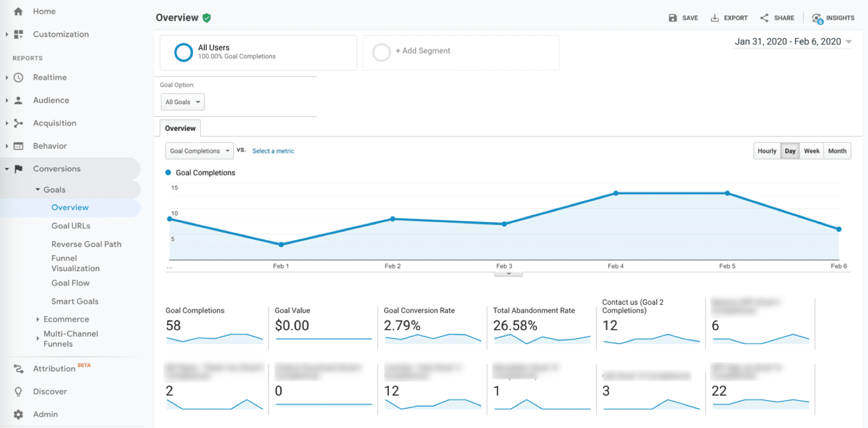The height and width of the screenshot is (428, 868).
Task: Open the Admin gear icon
Action: point(18,414)
